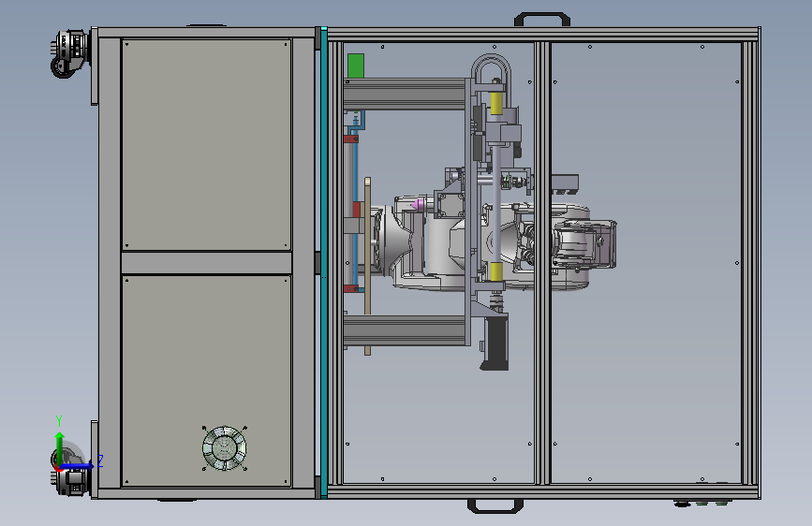The width and height of the screenshot is (812, 526).
Task: Pick the teal vertical strip between cabinet and enclosure
Action: coord(324,263)
